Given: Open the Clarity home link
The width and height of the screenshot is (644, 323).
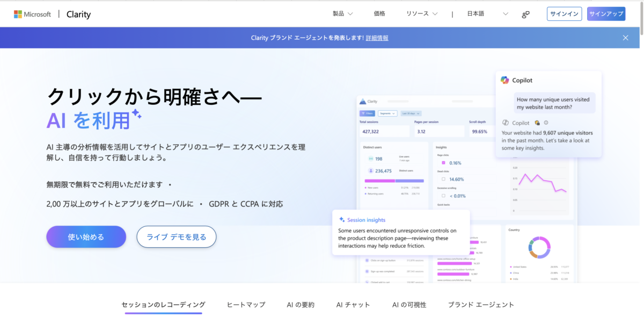Looking at the screenshot, I should (x=78, y=15).
